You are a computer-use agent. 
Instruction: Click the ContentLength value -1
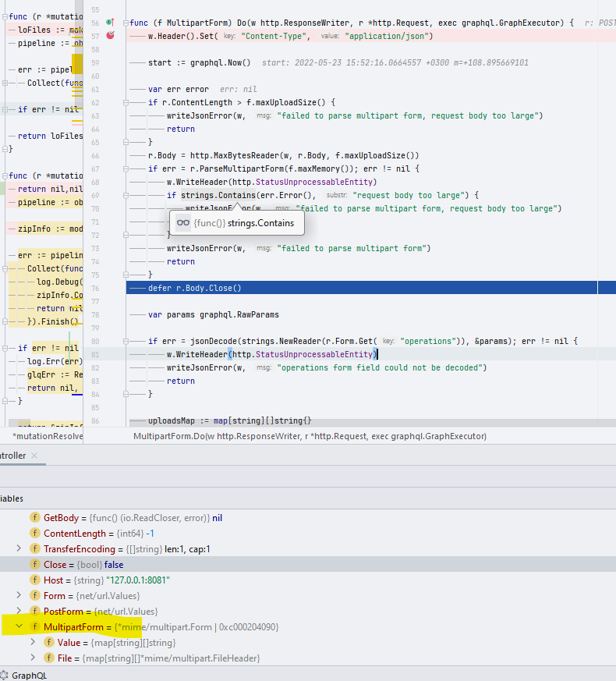pyautogui.click(x=150, y=534)
